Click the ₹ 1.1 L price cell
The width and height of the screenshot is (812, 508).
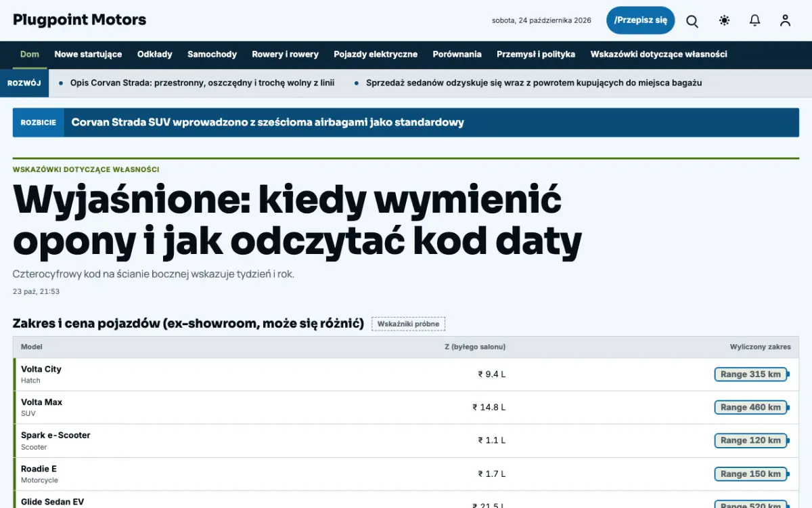click(x=492, y=440)
